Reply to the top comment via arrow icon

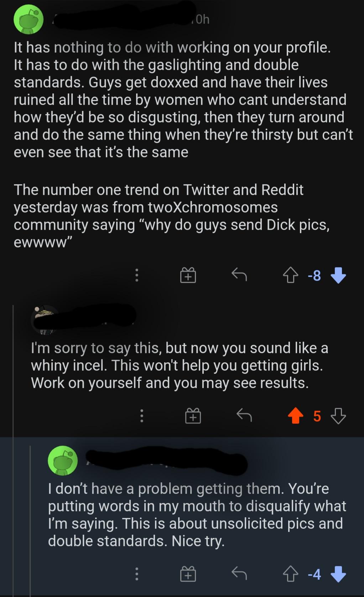point(239,275)
